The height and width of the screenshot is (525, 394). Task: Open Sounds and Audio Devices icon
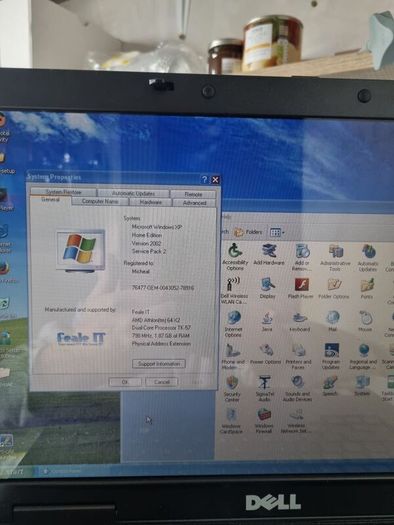click(297, 388)
